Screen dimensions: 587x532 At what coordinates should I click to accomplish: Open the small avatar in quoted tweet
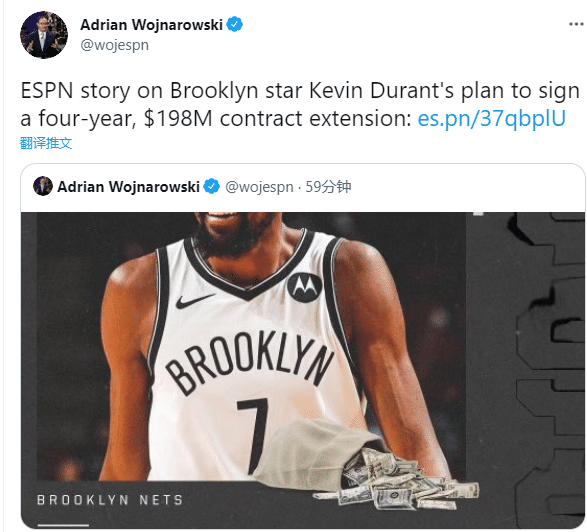click(x=43, y=186)
